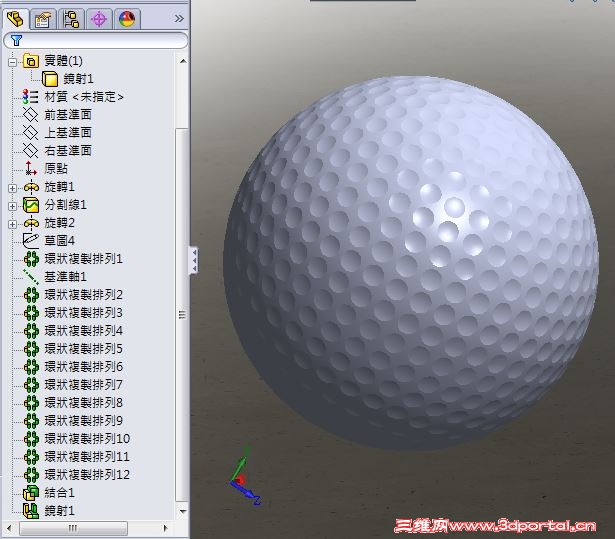This screenshot has height=539, width=615.
Task: Click the filter funnel icon
Action: point(16,40)
